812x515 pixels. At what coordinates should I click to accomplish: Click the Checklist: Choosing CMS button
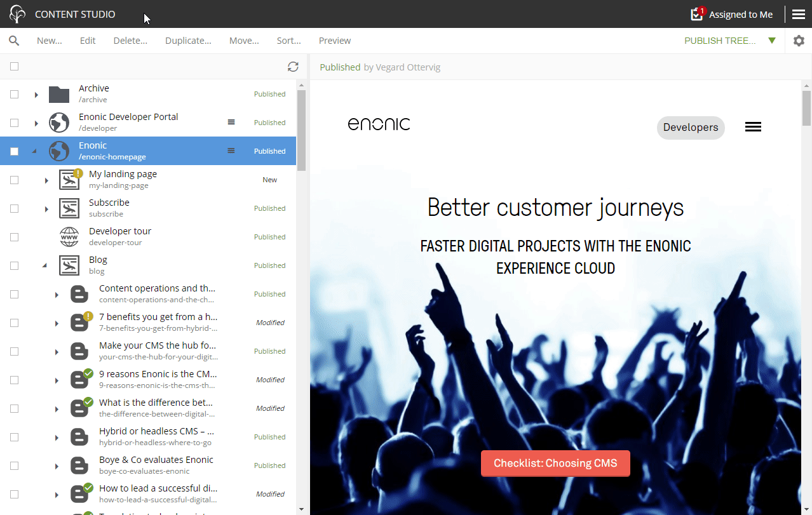555,463
